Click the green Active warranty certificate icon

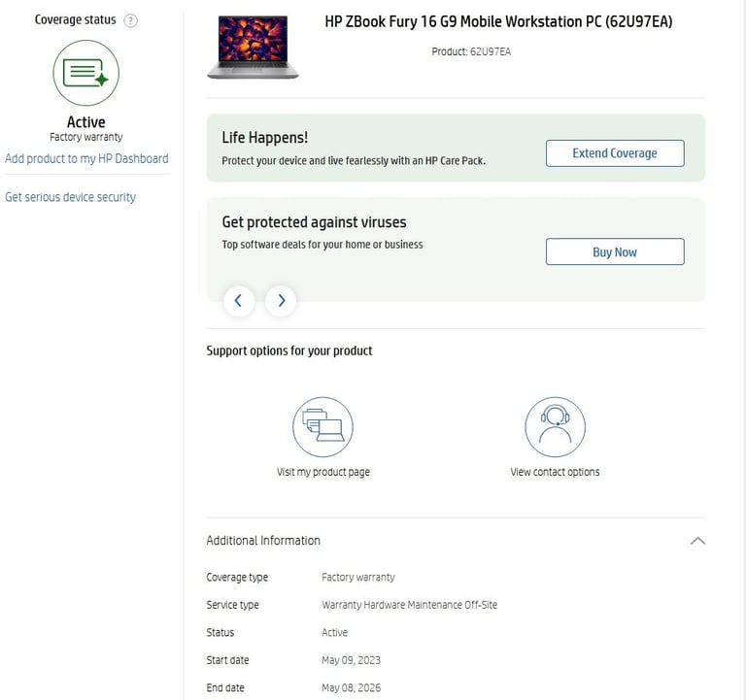(86, 73)
